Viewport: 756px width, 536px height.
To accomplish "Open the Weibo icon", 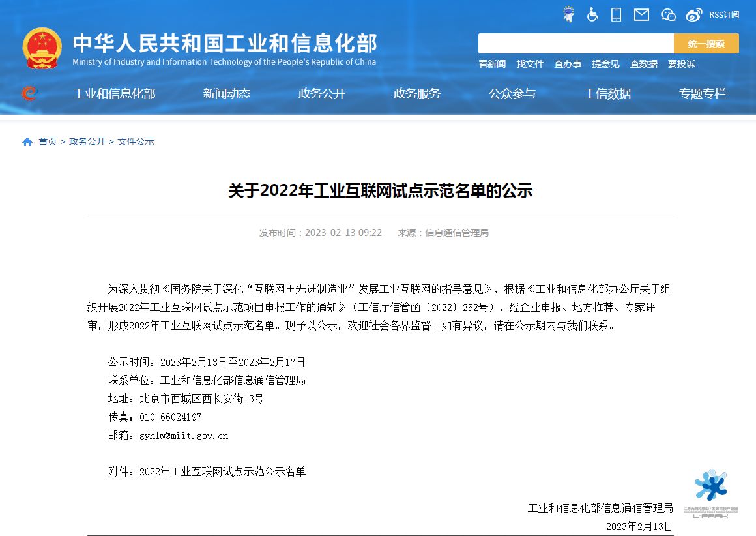I will [x=694, y=14].
